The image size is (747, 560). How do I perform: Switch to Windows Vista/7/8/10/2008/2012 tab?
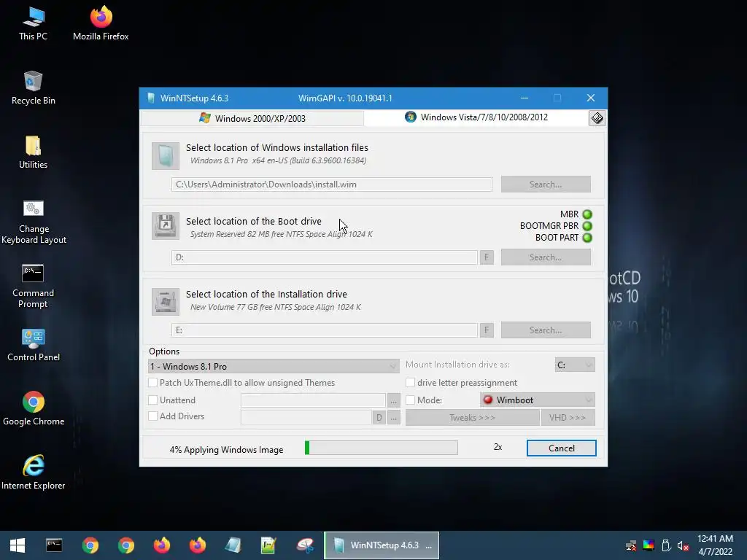(476, 117)
